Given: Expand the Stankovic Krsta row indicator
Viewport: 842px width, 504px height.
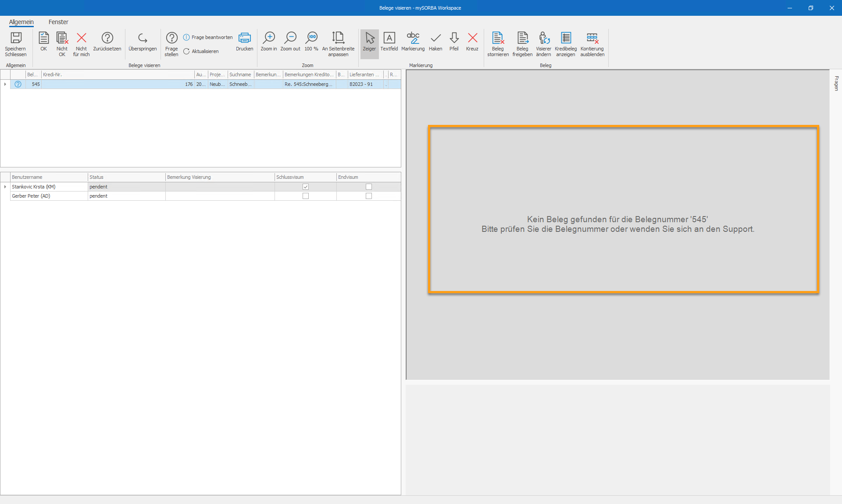Looking at the screenshot, I should [x=5, y=187].
